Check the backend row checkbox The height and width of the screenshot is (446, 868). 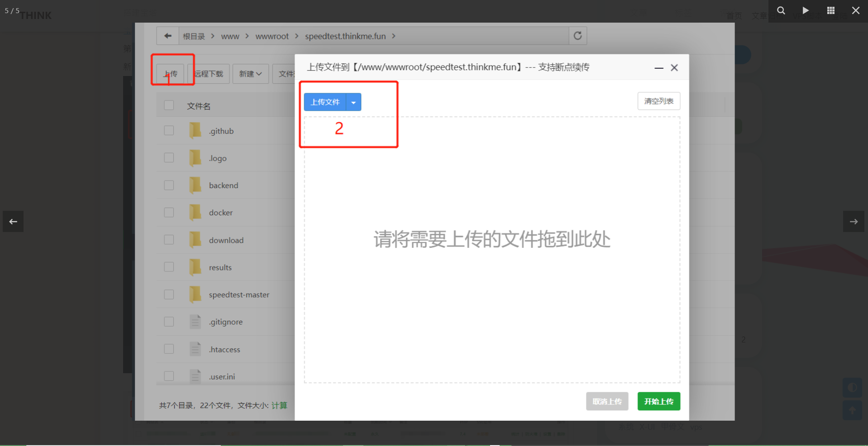pos(169,185)
